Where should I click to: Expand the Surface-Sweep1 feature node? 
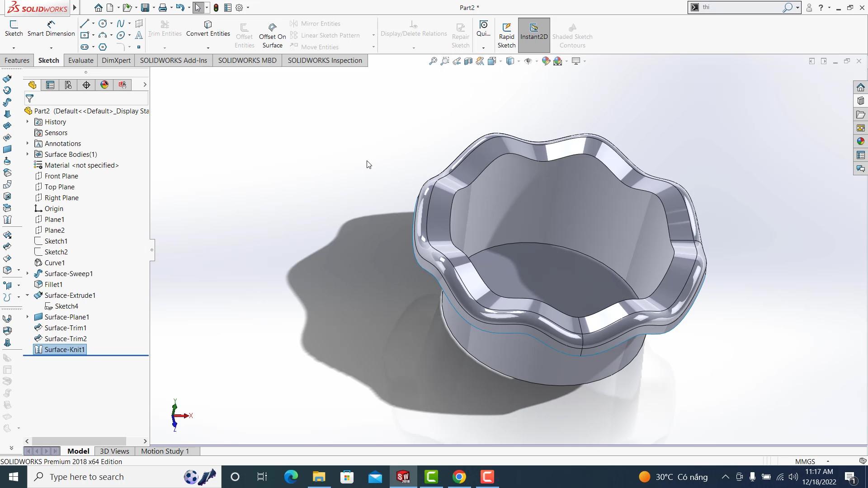pos(27,274)
